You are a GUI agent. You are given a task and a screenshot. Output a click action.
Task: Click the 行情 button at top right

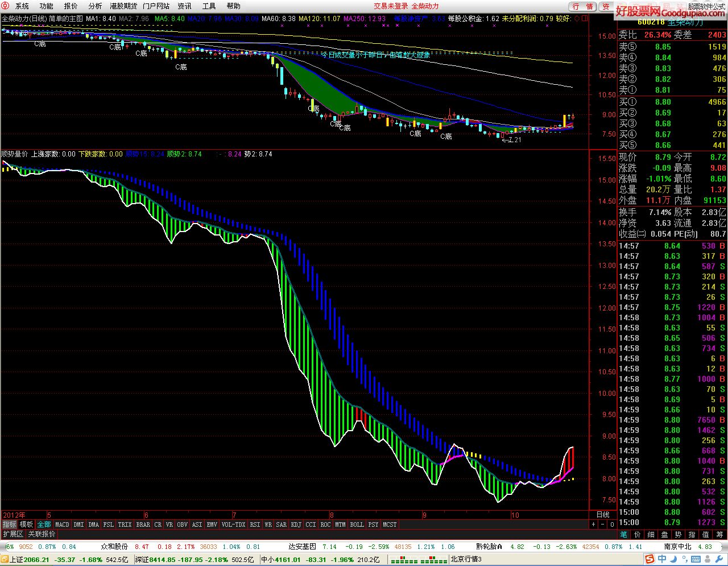(x=583, y=6)
